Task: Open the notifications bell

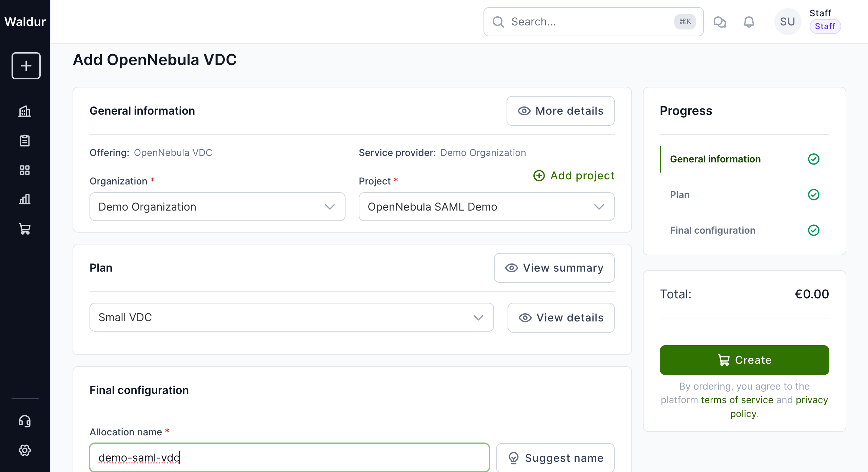Action: (x=749, y=22)
